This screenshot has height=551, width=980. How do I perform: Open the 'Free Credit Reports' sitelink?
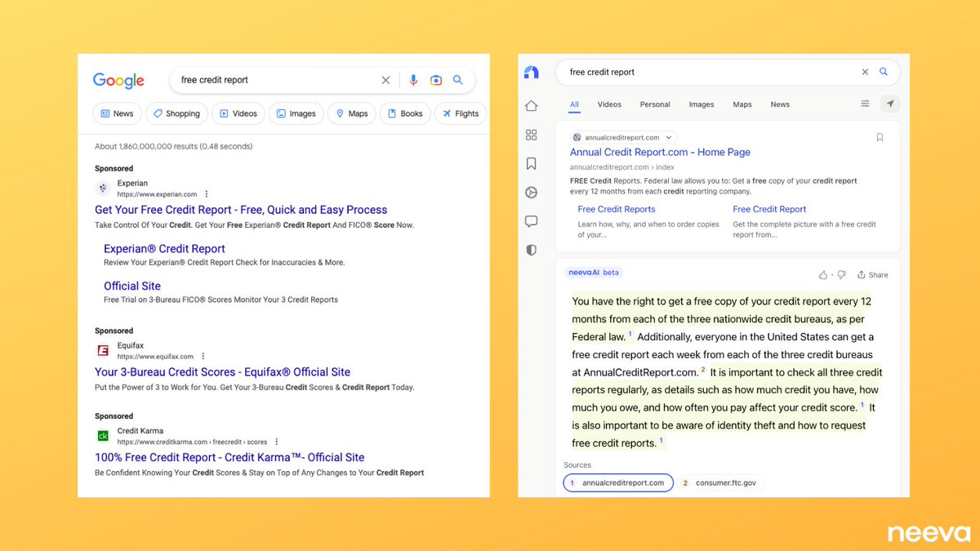pos(617,209)
